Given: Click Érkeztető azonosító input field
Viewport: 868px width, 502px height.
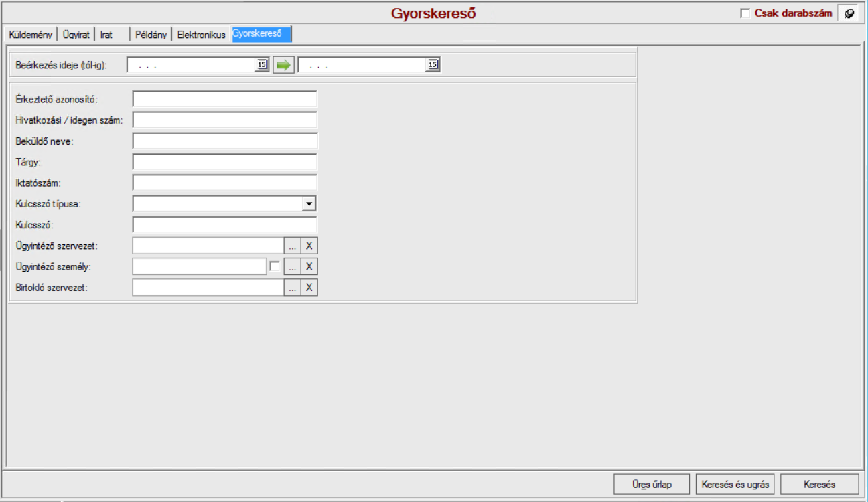Looking at the screenshot, I should pos(224,99).
